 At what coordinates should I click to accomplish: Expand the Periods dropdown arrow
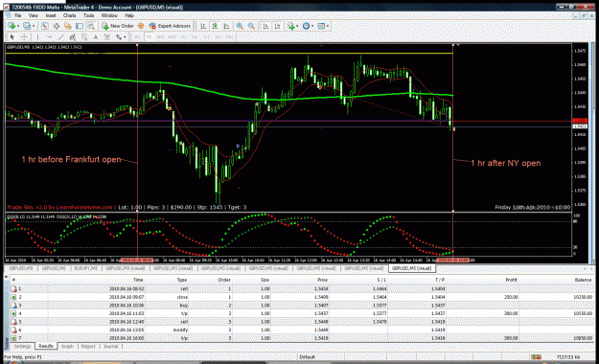pos(312,26)
